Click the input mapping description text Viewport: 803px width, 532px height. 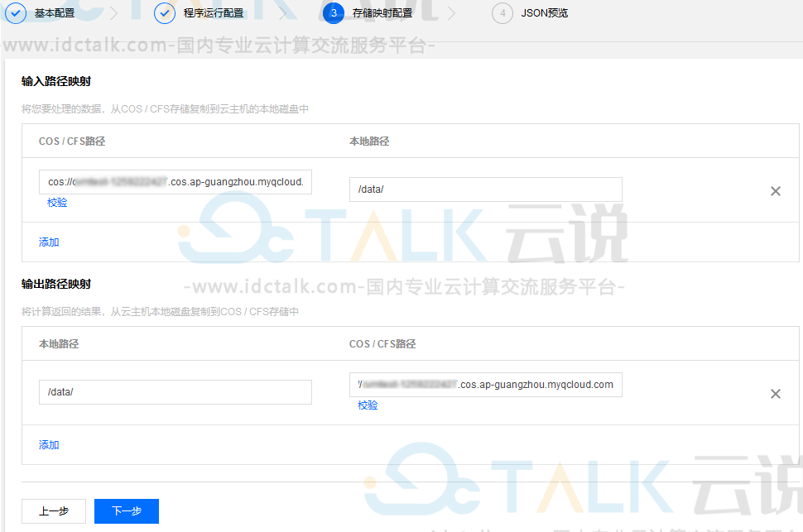point(165,109)
